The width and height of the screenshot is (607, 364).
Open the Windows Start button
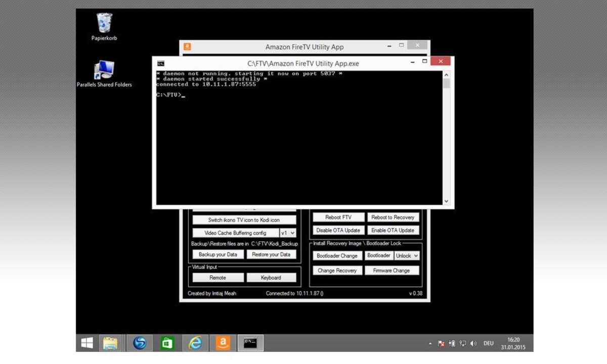87,343
